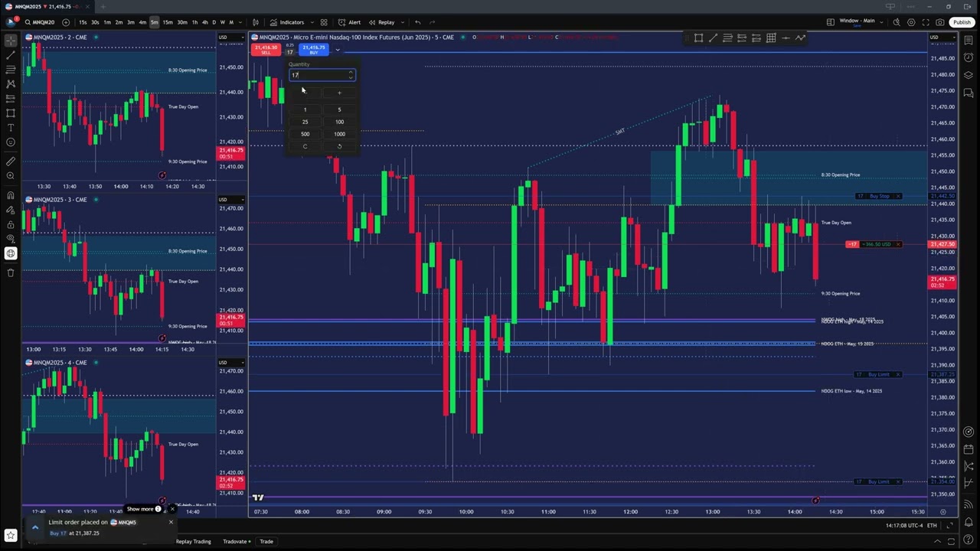
Task: Select the 5m timeframe
Action: [x=154, y=22]
